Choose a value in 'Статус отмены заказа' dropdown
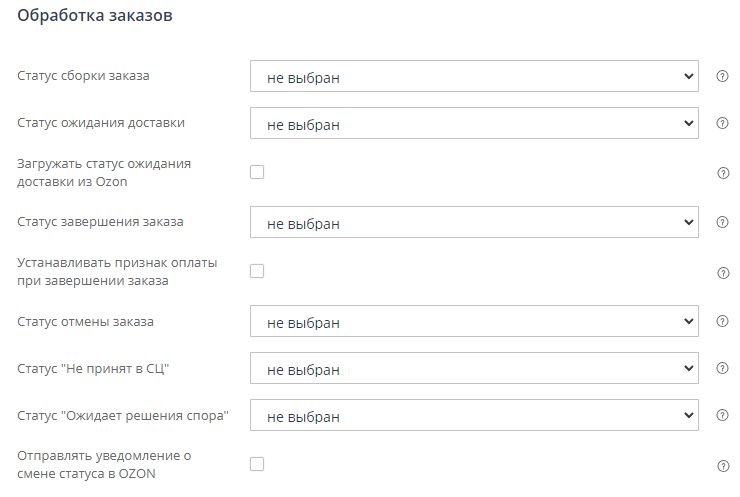The image size is (740, 497). tap(473, 322)
